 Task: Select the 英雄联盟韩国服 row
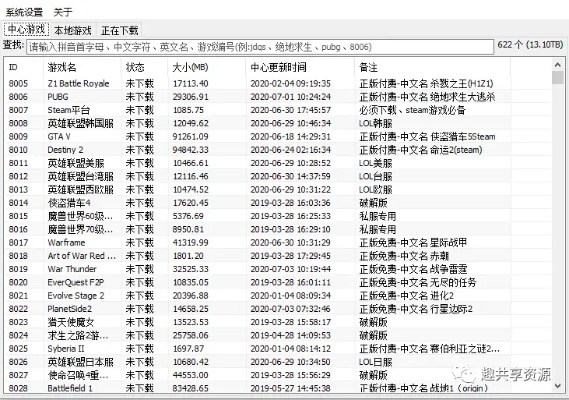(278, 123)
